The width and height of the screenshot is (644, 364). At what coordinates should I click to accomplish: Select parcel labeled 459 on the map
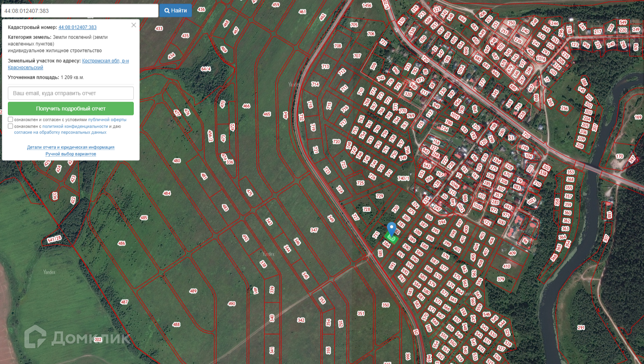coord(275,5)
